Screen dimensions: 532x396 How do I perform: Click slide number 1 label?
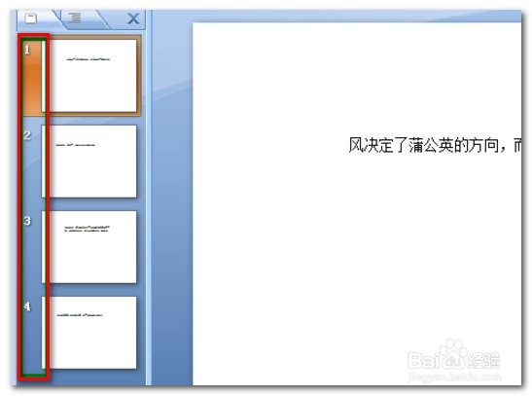[27, 50]
